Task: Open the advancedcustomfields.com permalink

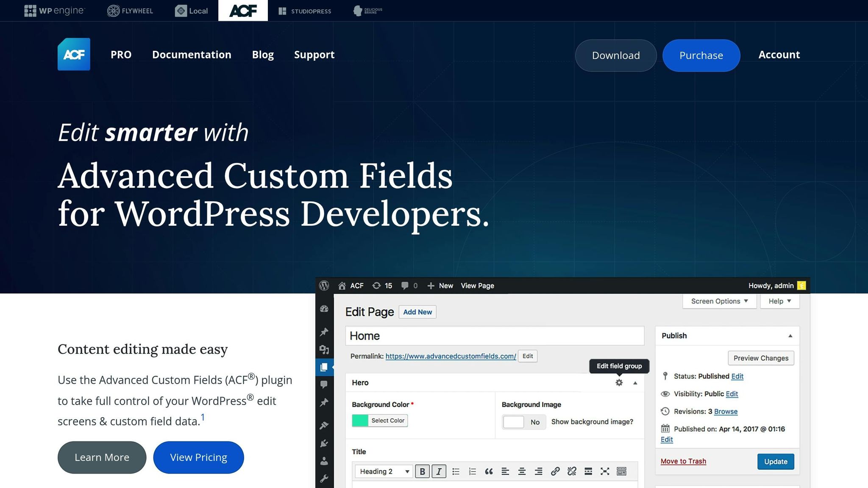Action: coord(451,356)
